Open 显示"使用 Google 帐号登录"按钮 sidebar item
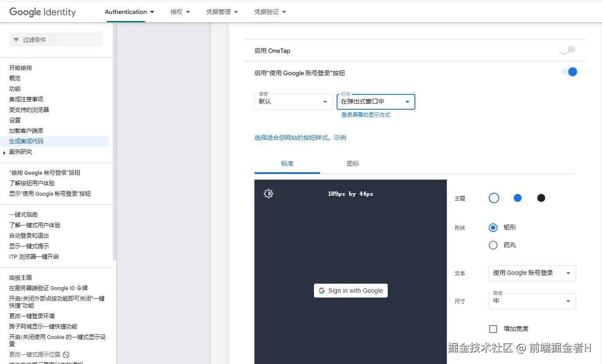 pyautogui.click(x=50, y=194)
